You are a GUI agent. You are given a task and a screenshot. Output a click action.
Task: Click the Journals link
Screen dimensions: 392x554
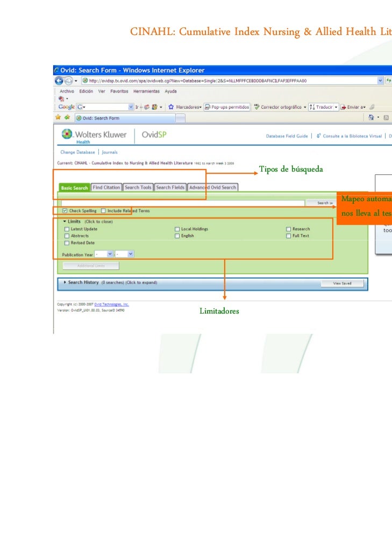click(110, 152)
